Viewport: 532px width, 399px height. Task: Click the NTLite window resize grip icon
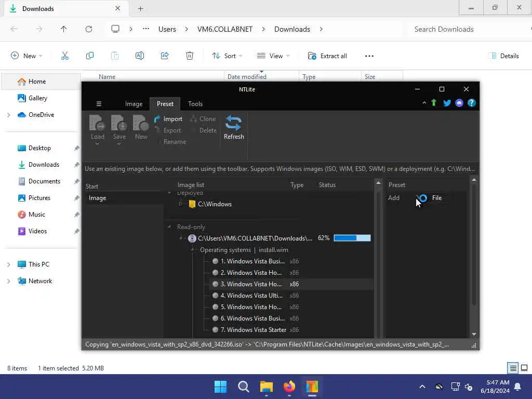coord(474,345)
